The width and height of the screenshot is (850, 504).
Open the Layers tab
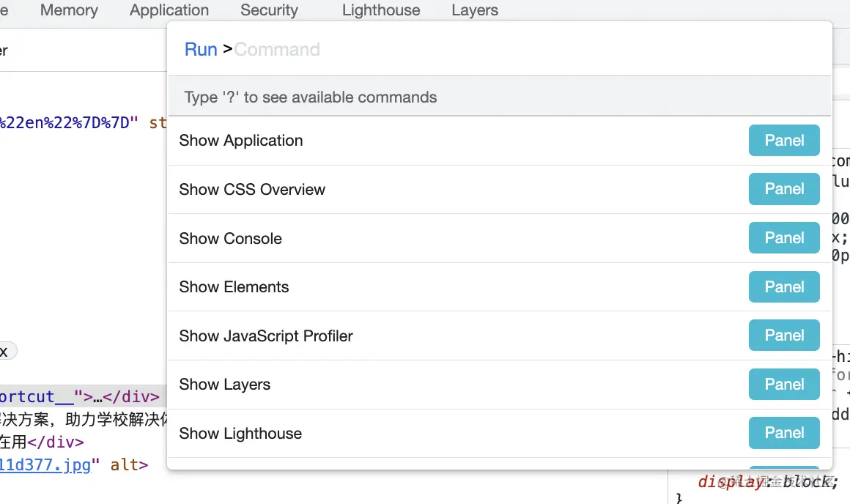coord(475,10)
